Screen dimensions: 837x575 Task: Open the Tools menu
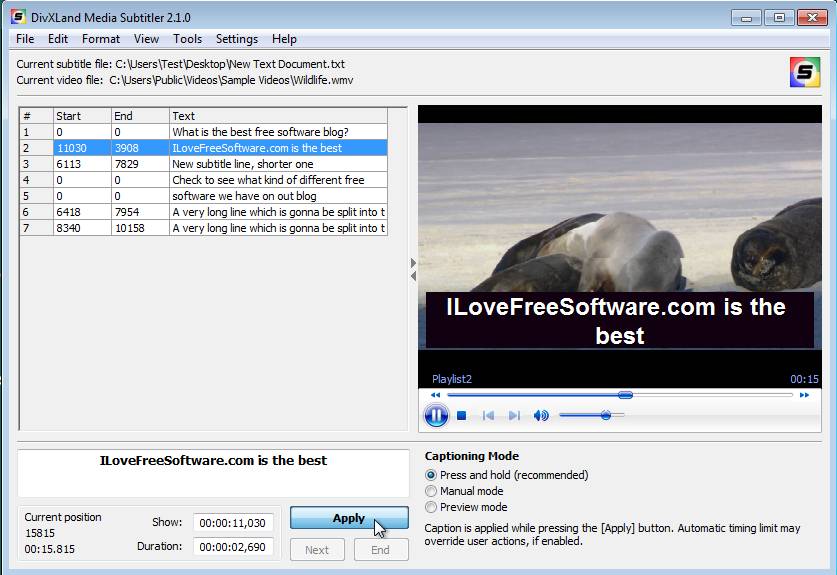click(187, 39)
